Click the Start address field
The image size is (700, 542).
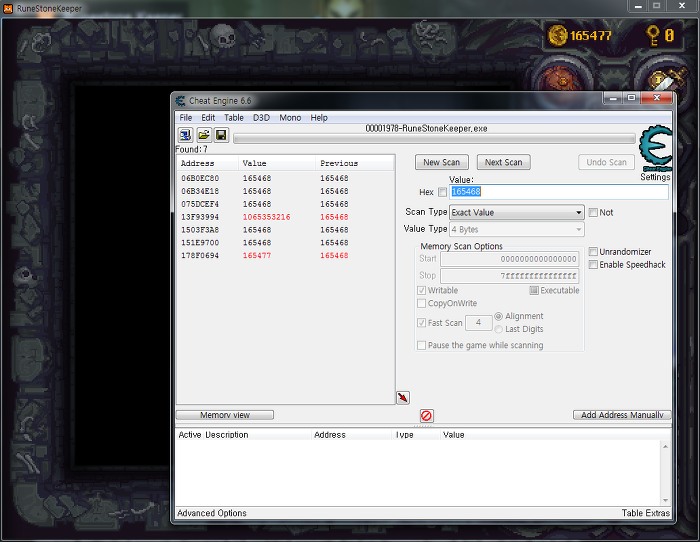[x=509, y=259]
